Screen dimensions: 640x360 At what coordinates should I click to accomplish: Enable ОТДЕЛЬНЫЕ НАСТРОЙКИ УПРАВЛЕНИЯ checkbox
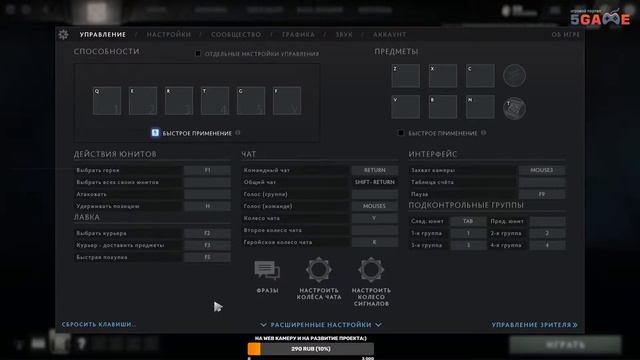point(198,53)
